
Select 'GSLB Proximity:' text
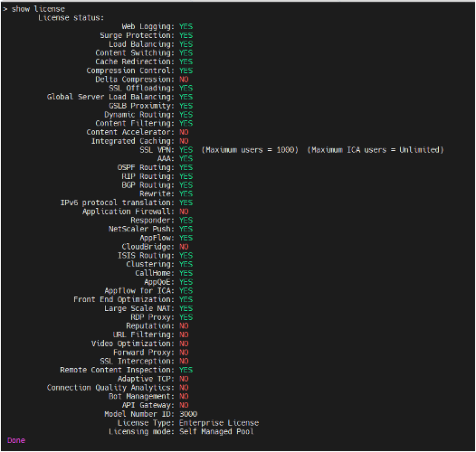coord(141,106)
